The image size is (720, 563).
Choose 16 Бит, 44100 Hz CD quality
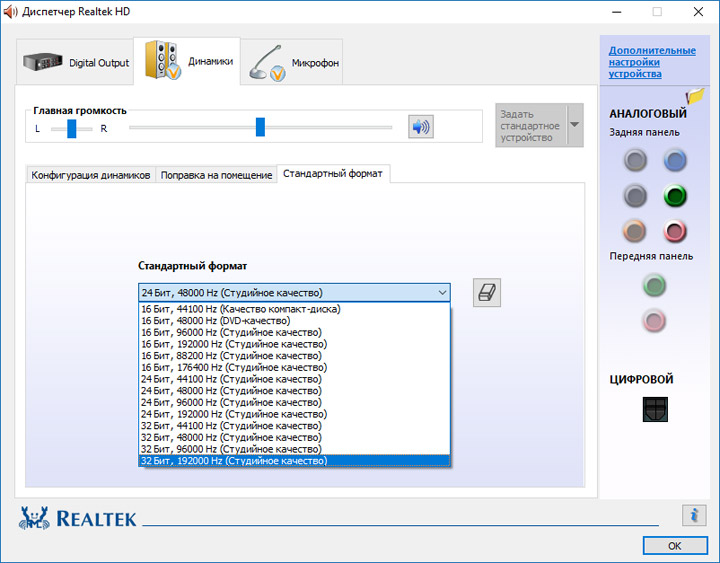coord(294,309)
